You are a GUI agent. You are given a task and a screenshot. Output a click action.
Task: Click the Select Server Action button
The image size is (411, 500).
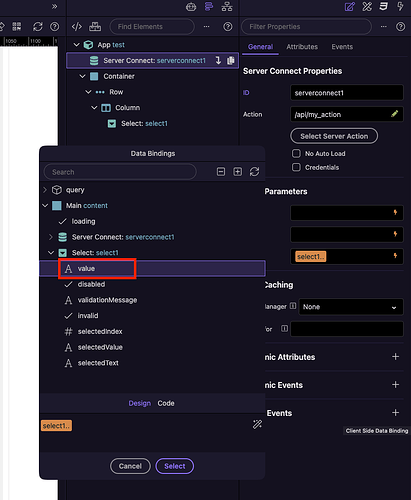pos(334,136)
